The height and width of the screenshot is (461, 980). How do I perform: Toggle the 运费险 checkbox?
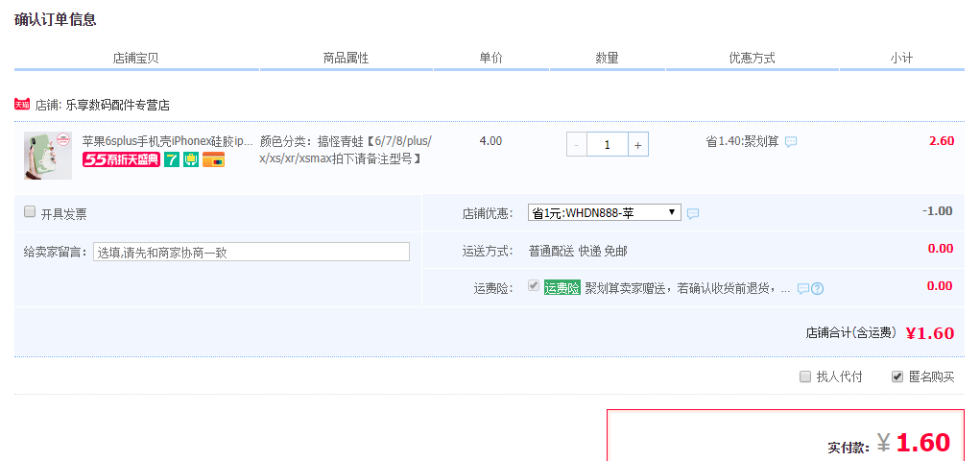click(x=533, y=286)
